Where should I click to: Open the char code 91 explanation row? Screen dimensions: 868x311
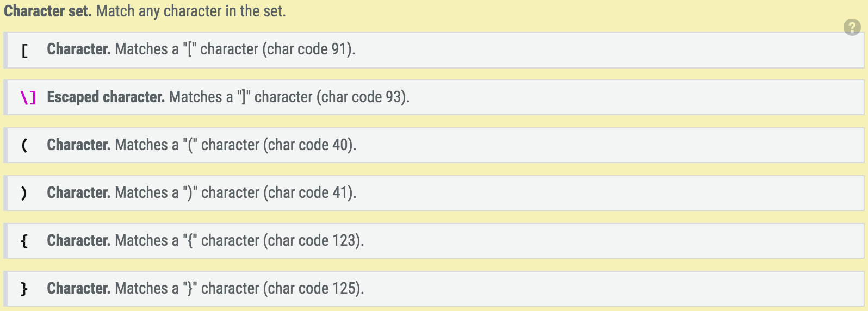(x=435, y=50)
